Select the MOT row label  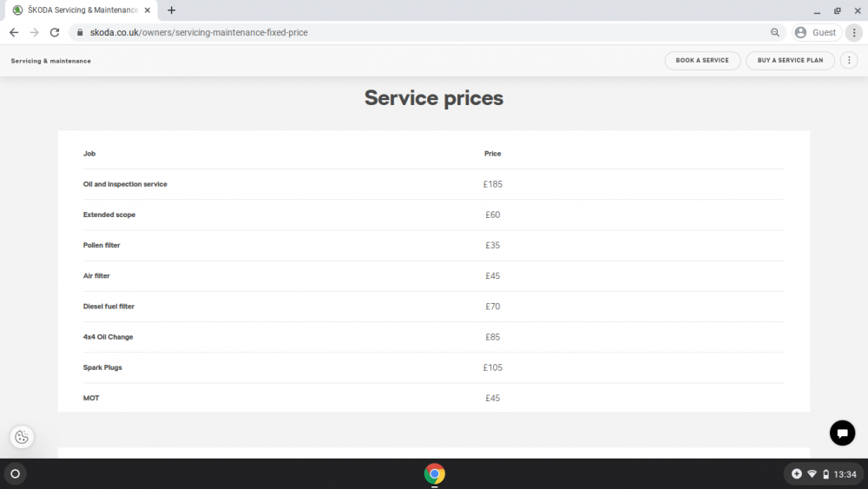pos(91,398)
